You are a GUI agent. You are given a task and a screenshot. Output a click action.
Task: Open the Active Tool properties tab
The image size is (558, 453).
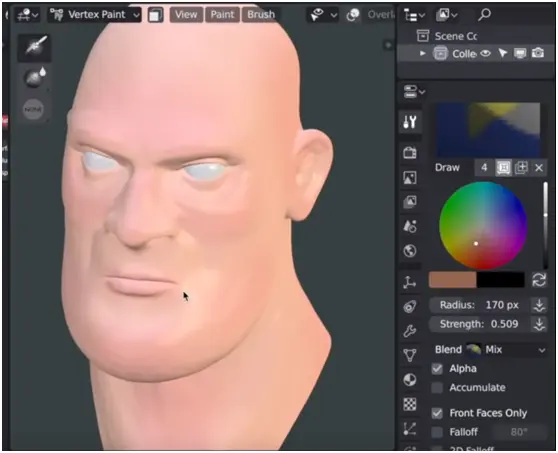click(x=410, y=122)
